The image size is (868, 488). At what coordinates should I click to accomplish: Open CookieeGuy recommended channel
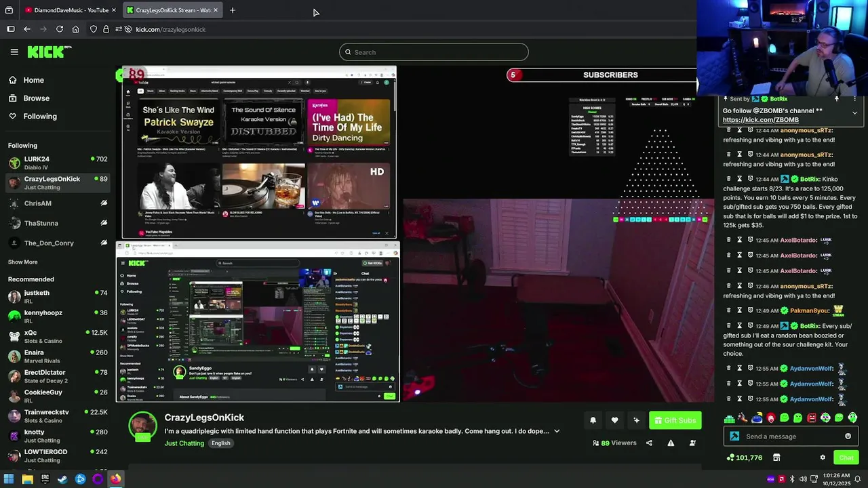coord(58,396)
